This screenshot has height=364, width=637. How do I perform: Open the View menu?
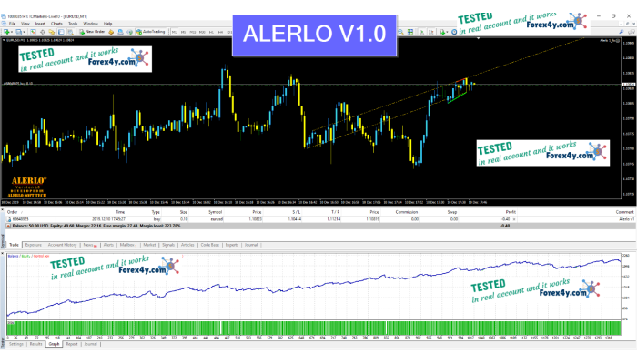(25, 24)
